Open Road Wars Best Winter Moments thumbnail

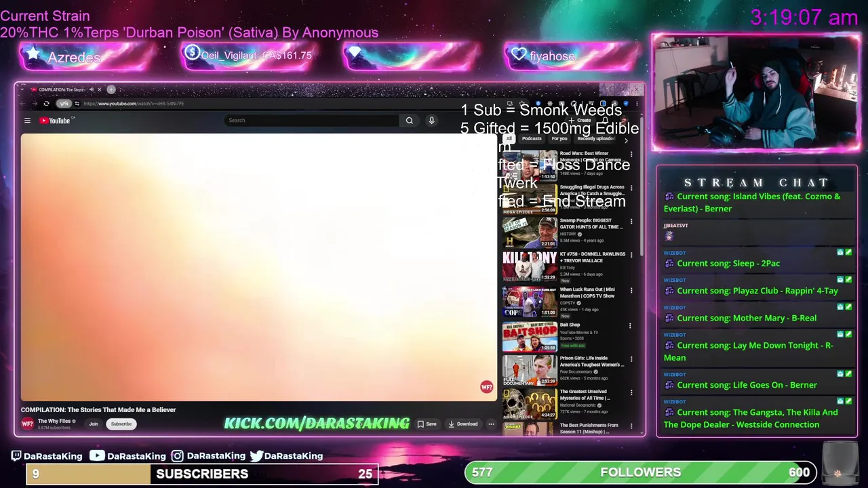(x=530, y=165)
